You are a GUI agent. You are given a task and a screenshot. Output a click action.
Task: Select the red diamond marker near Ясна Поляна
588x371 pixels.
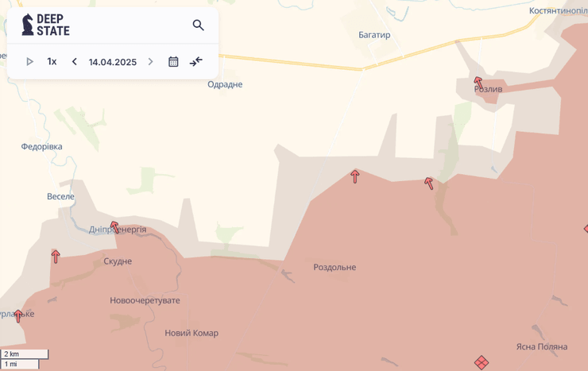(x=482, y=362)
